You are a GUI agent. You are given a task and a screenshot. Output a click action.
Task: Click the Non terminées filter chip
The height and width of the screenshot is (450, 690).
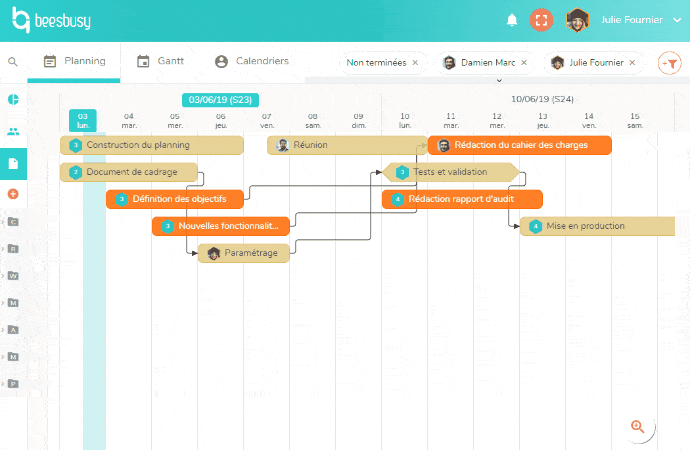pos(382,62)
